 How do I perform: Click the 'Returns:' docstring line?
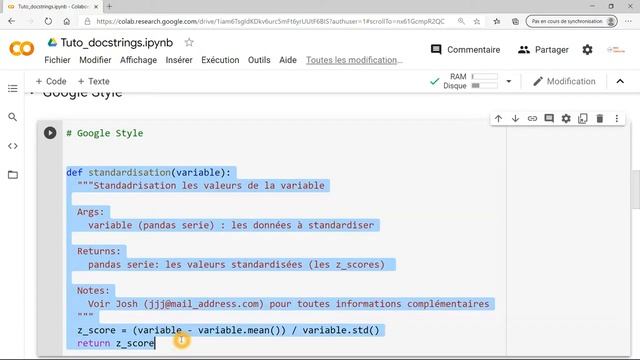[99, 251]
